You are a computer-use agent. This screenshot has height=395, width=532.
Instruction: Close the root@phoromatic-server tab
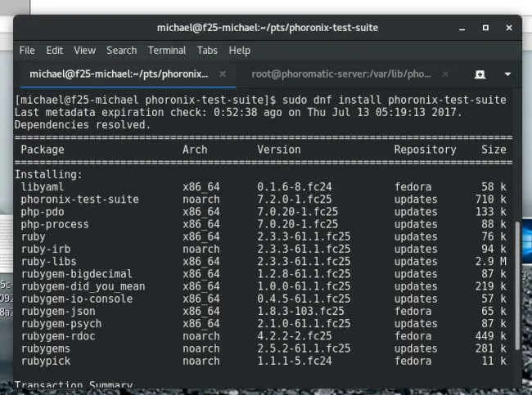point(445,74)
